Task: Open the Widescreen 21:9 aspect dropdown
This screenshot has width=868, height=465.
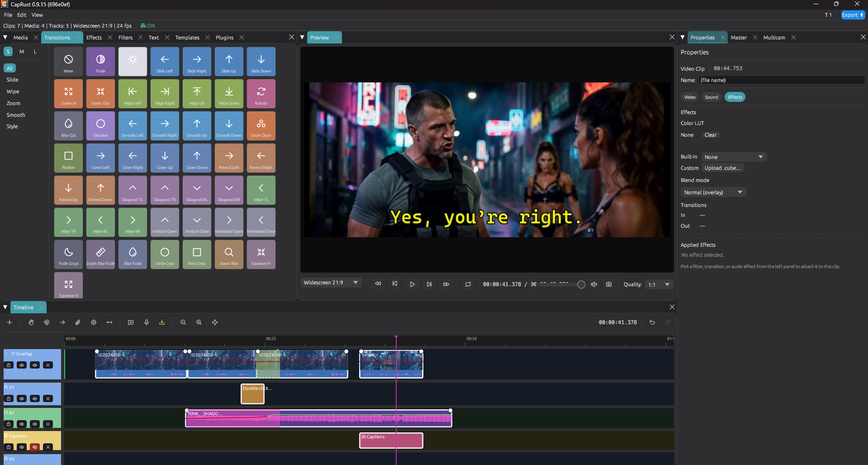Action: tap(331, 283)
